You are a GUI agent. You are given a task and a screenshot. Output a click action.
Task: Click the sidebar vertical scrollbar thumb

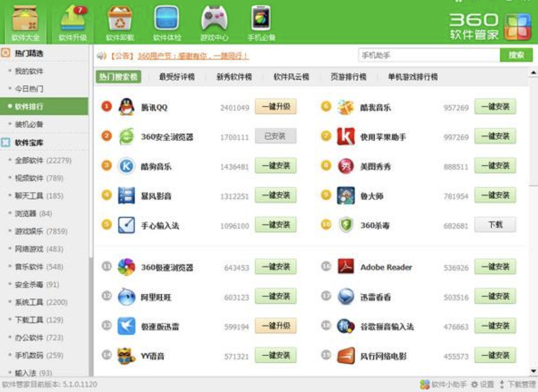coord(91,151)
